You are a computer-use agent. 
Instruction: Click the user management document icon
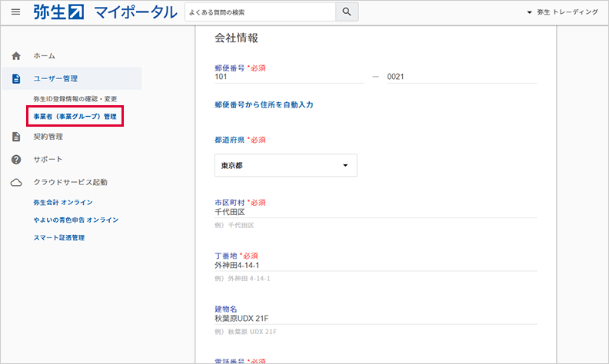[x=16, y=78]
